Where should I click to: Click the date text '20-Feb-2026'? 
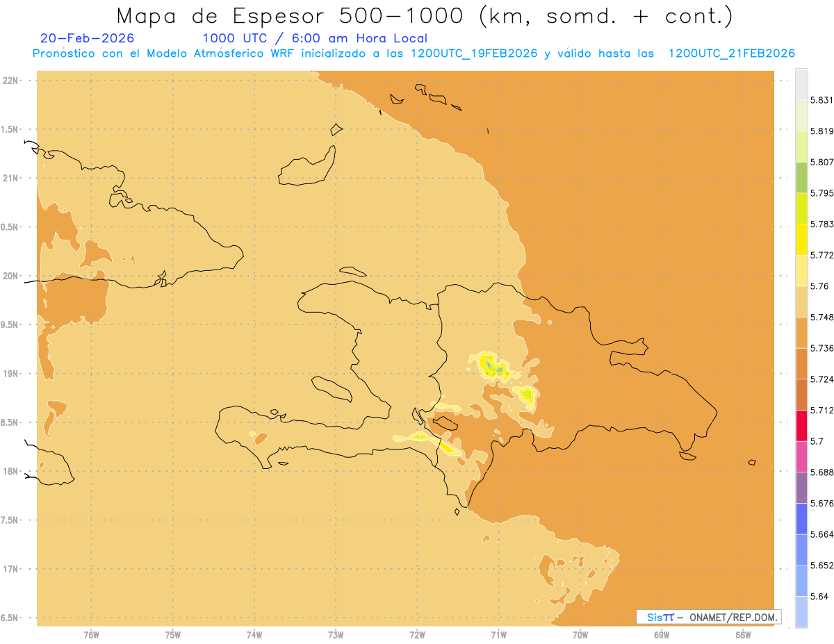(x=88, y=38)
